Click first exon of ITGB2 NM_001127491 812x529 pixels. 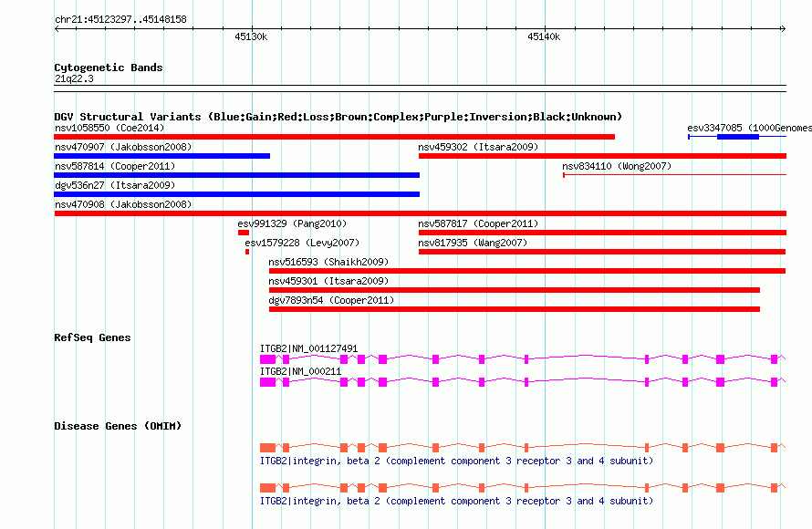point(267,359)
